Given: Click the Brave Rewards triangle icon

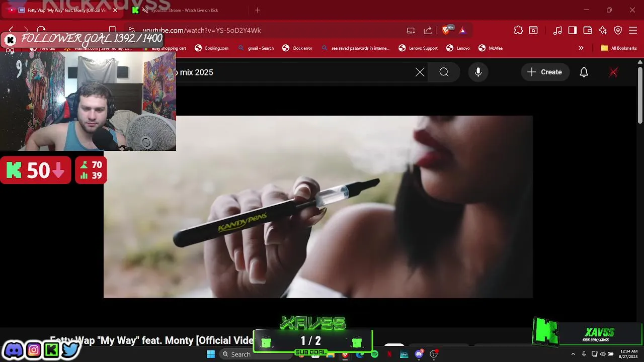Looking at the screenshot, I should click(462, 30).
